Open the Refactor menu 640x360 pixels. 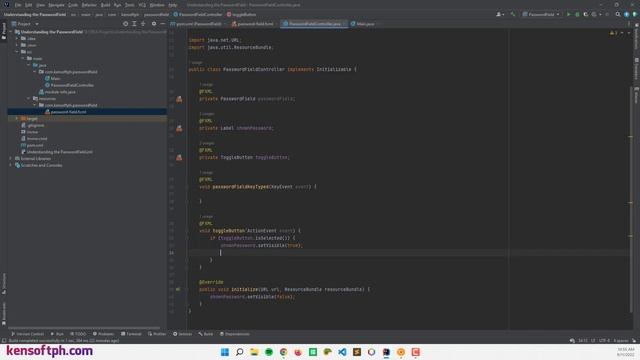click(89, 5)
